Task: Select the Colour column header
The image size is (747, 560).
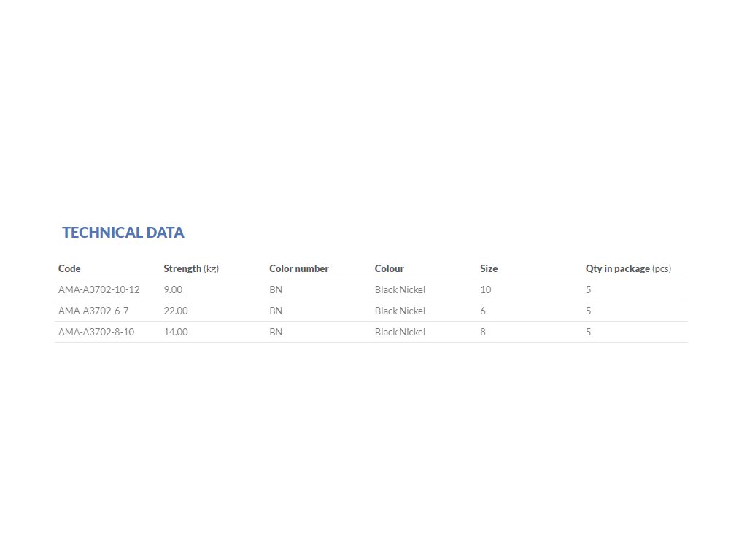Action: [390, 268]
